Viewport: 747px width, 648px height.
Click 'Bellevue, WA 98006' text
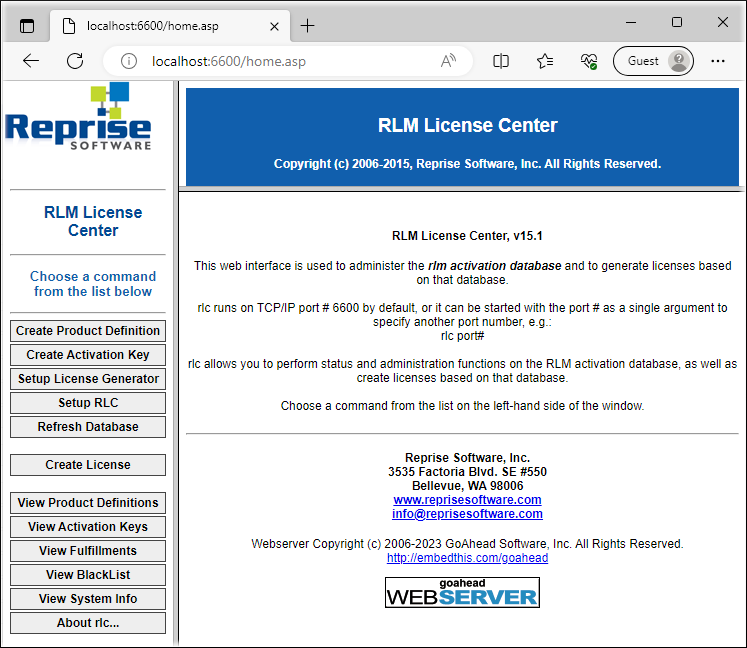467,486
